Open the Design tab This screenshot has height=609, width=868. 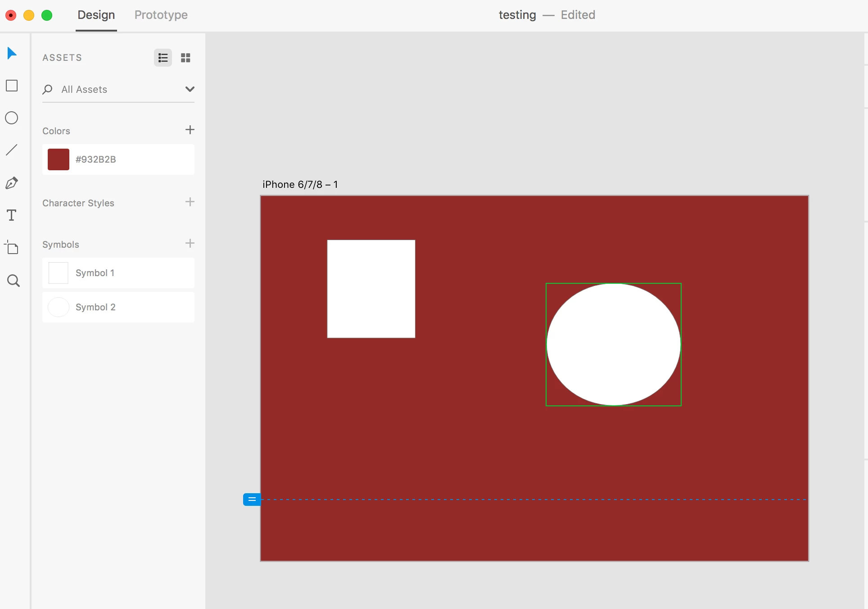click(96, 15)
